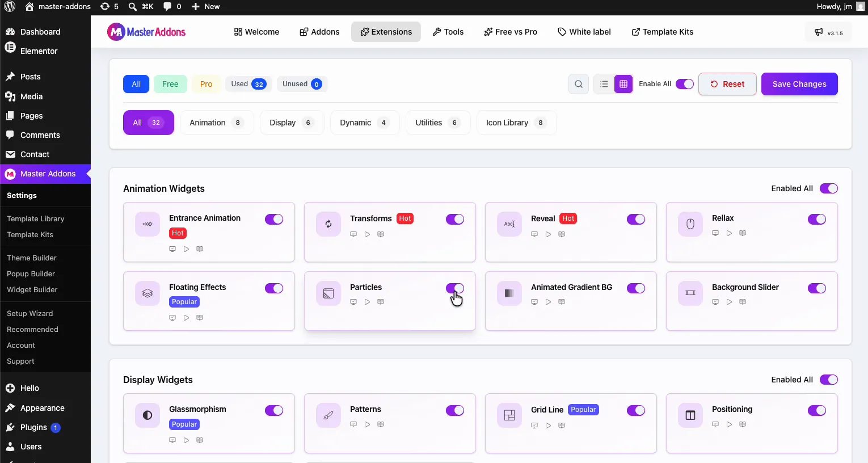Open documentation book icon for Transforms

click(x=381, y=234)
